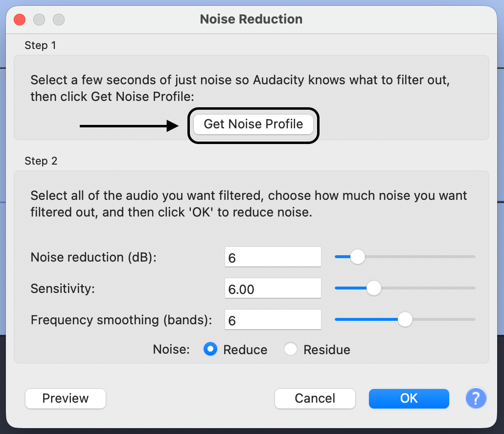Click the grayed-out zoom window button
Image resolution: width=504 pixels, height=434 pixels.
59,20
